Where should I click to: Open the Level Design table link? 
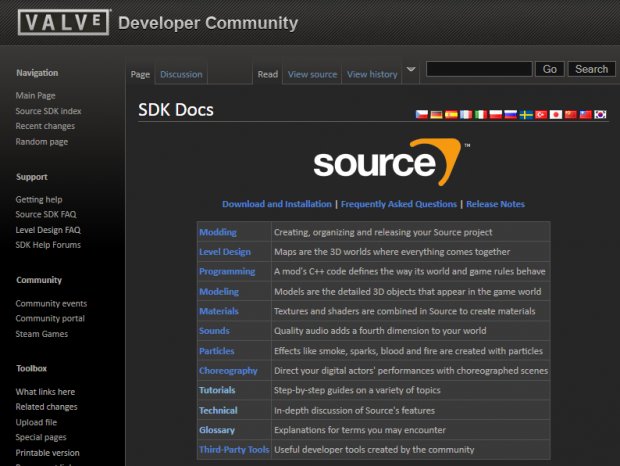225,252
